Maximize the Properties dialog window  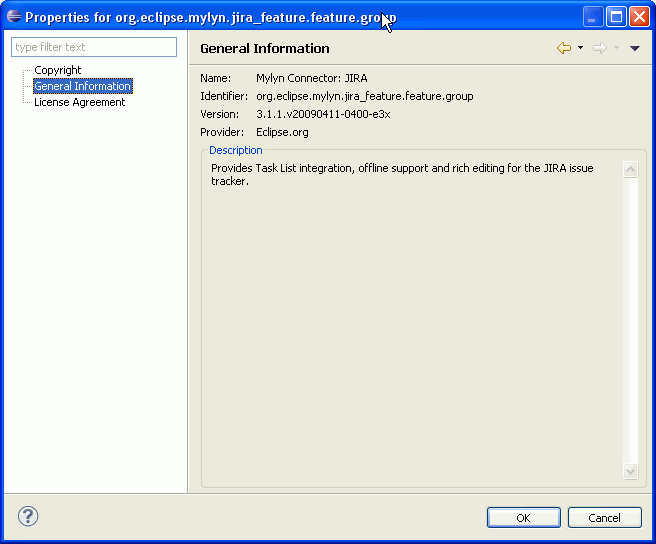(616, 17)
